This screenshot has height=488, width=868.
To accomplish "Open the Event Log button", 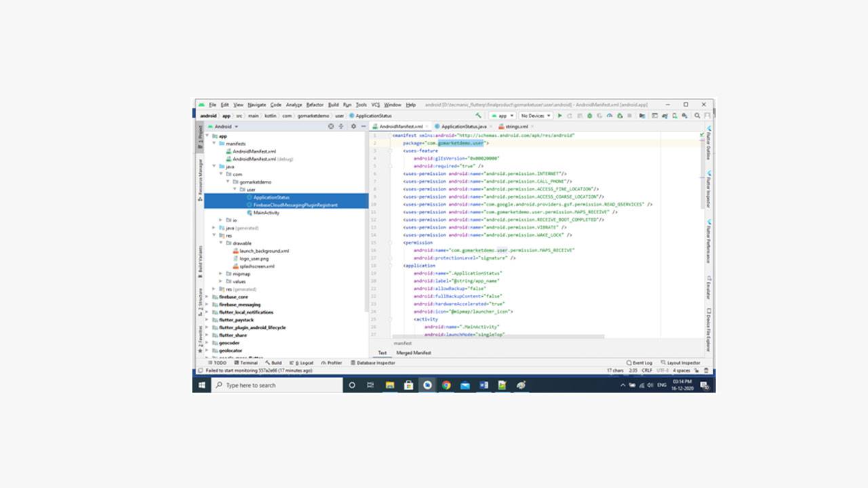I will tap(639, 363).
